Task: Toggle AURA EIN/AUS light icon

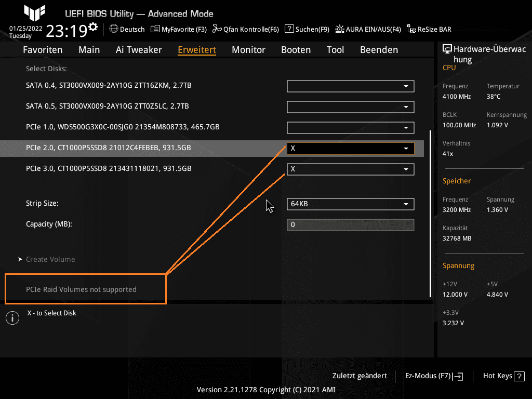Action: click(x=340, y=29)
